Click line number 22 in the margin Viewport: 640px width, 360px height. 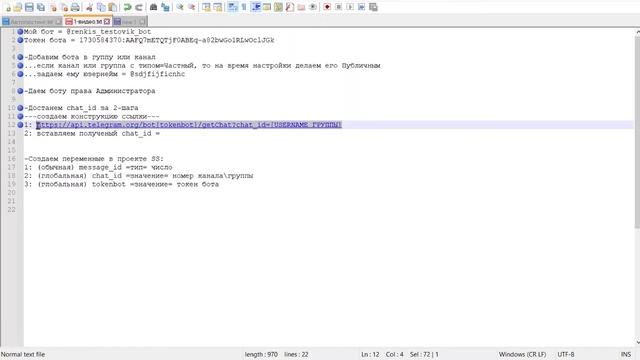11,209
